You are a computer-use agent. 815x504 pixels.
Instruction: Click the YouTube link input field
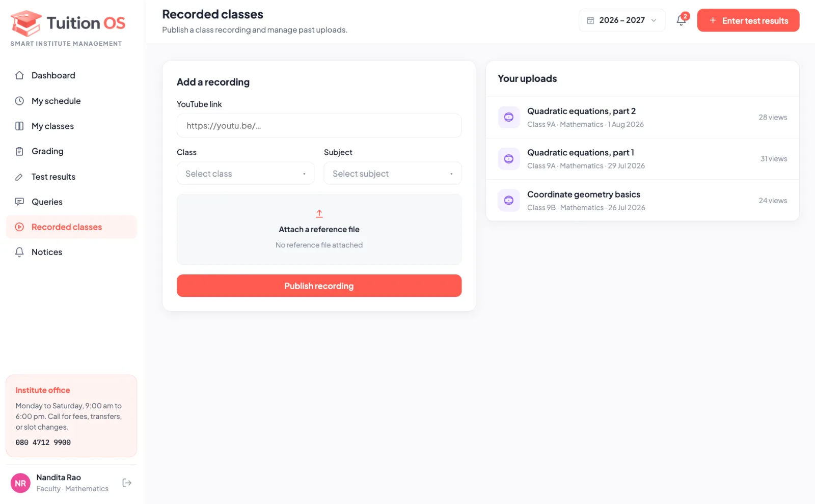(319, 126)
